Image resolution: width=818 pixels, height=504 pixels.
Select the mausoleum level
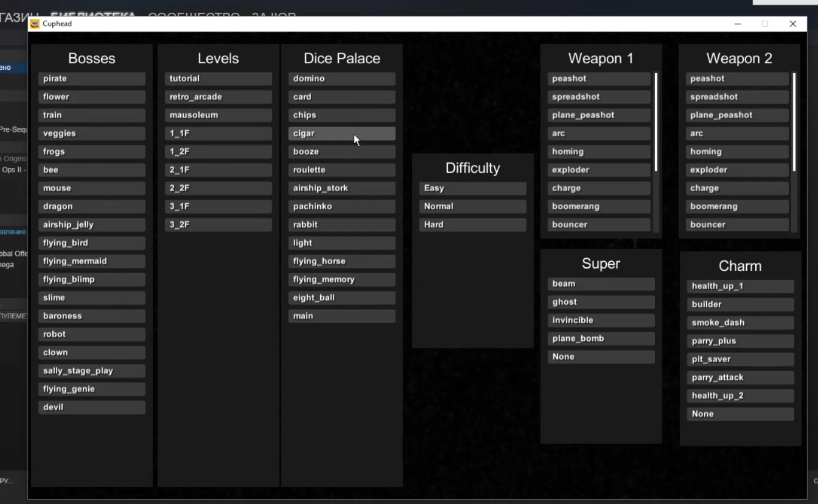pyautogui.click(x=218, y=116)
